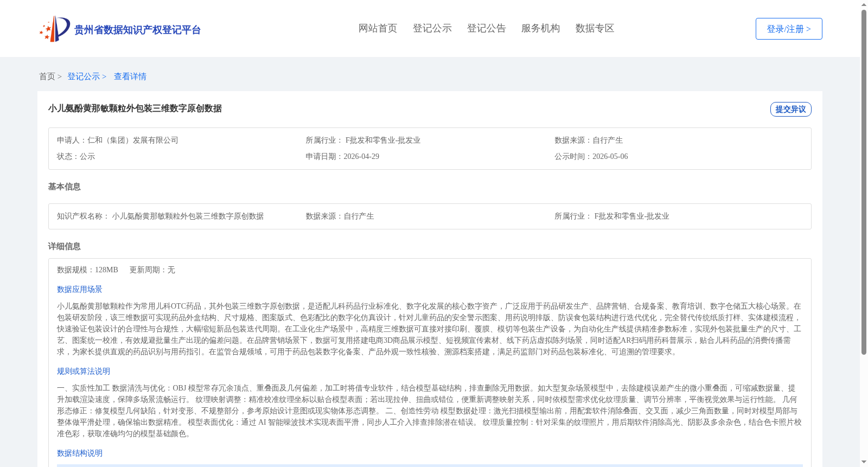Open 登记公告 navigation item
This screenshot has height=467, width=868.
[486, 28]
